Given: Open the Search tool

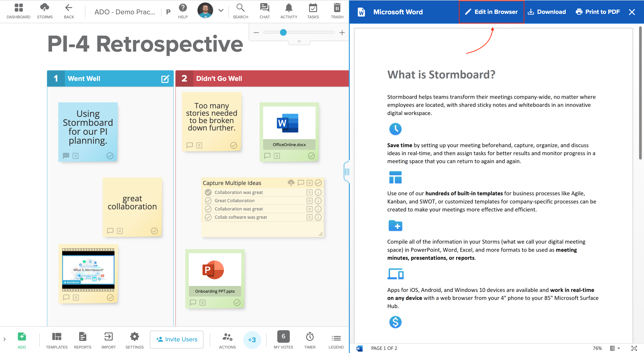Looking at the screenshot, I should point(240,11).
